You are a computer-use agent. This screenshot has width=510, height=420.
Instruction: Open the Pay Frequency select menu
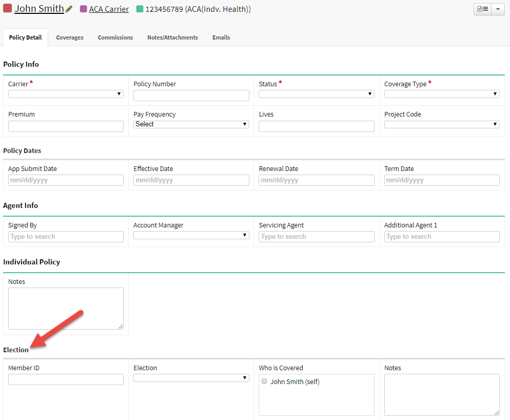click(x=191, y=124)
